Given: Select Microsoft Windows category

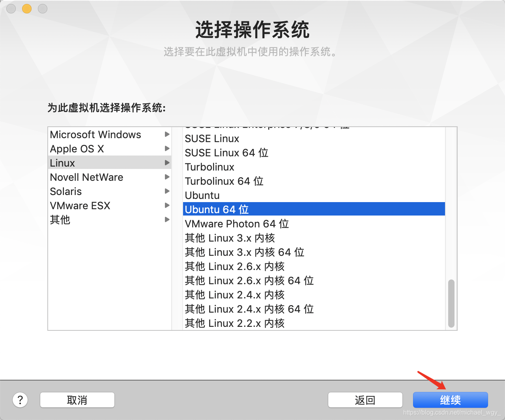Looking at the screenshot, I should click(x=109, y=135).
